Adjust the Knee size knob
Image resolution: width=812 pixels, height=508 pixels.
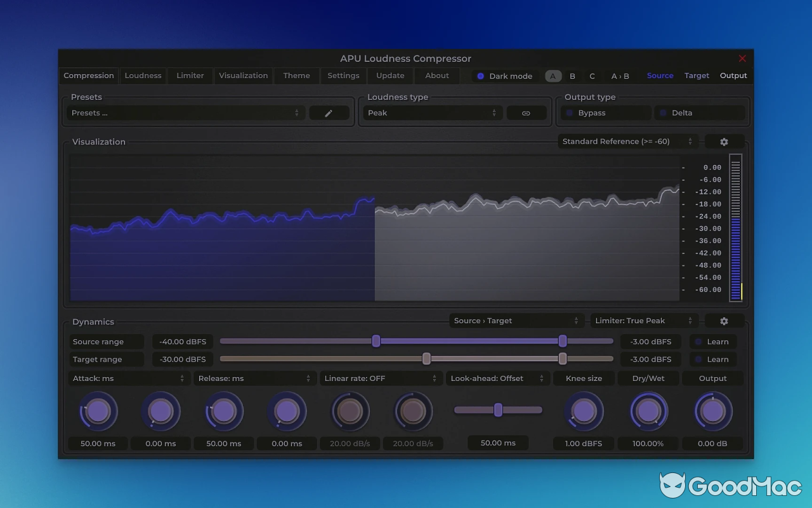(583, 411)
